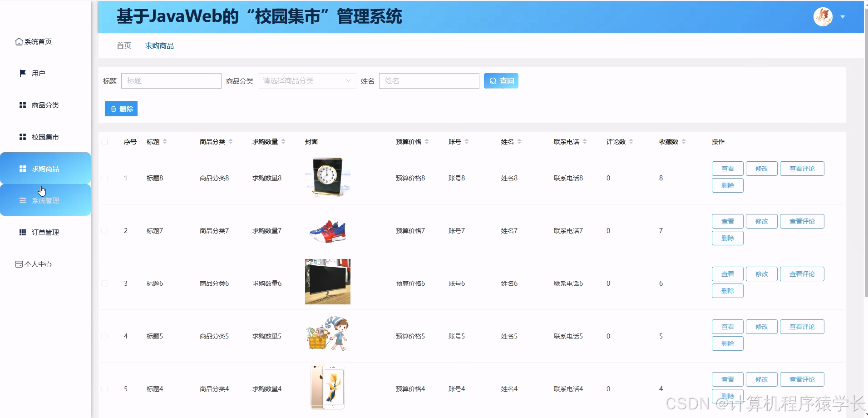This screenshot has width=868, height=418.
Task: Check the checkbox for row 标题8
Action: coord(105,178)
